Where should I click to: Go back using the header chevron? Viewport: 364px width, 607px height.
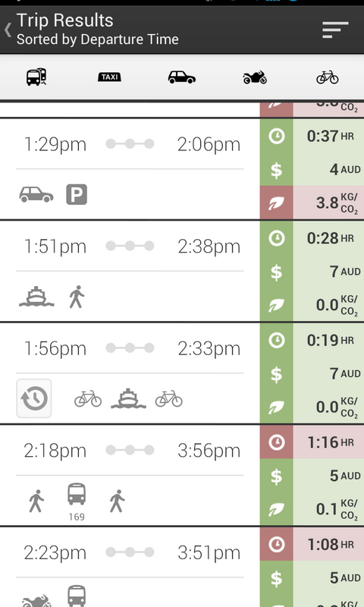(8, 30)
